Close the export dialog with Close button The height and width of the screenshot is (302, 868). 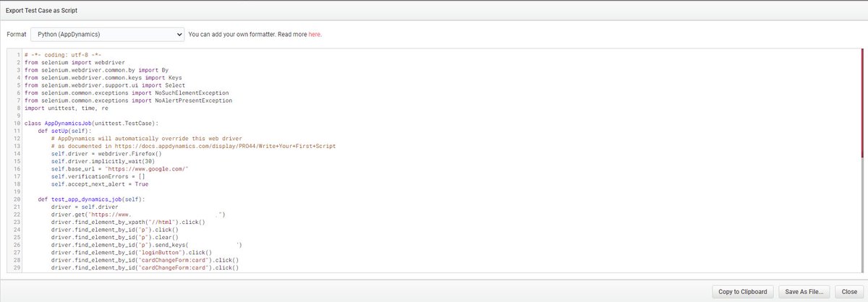(848, 292)
